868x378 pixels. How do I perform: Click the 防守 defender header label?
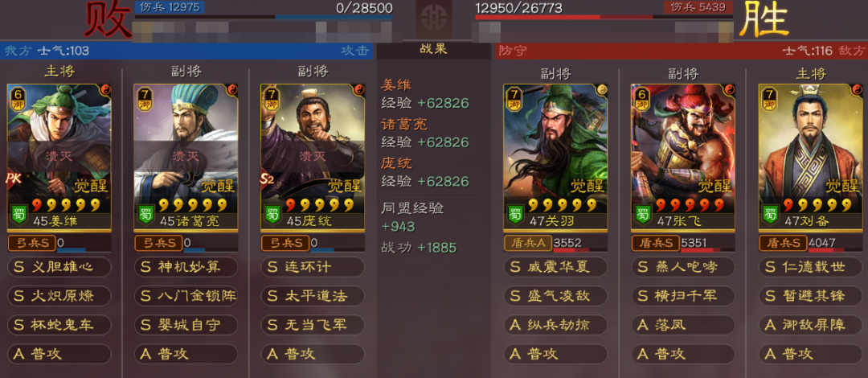click(512, 51)
